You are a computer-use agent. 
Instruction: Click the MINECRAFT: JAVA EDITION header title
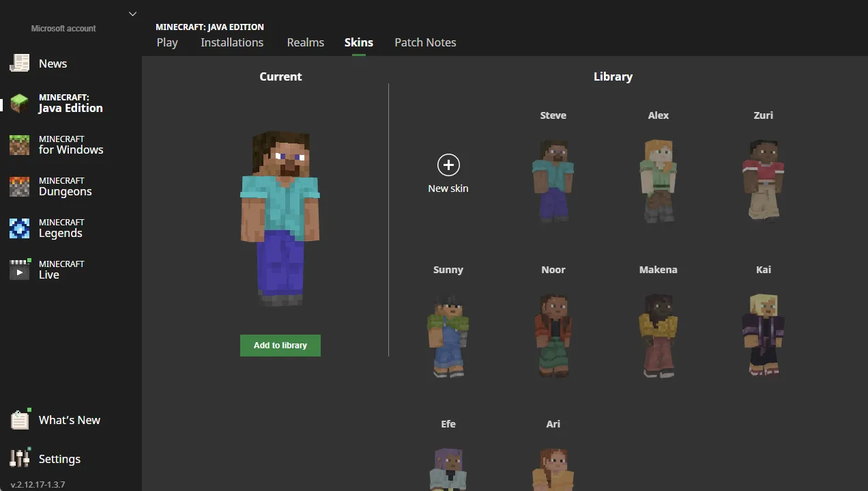click(209, 27)
